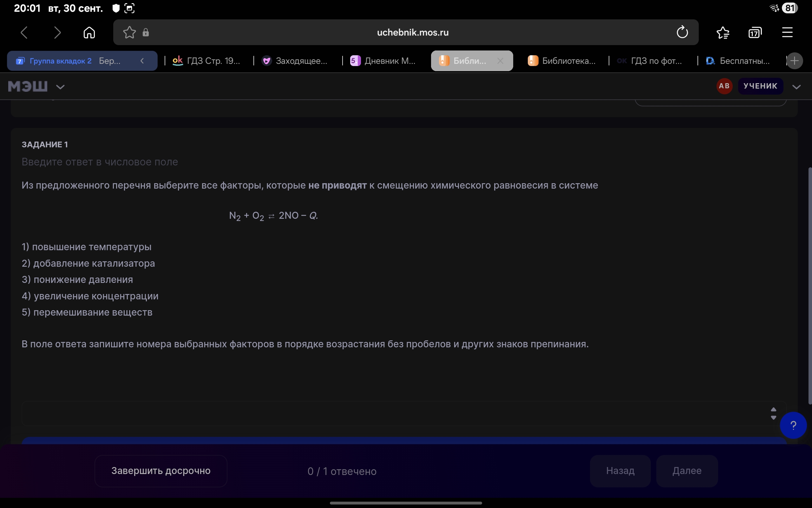Go back with the browser back arrow
The image size is (812, 508).
pos(24,33)
